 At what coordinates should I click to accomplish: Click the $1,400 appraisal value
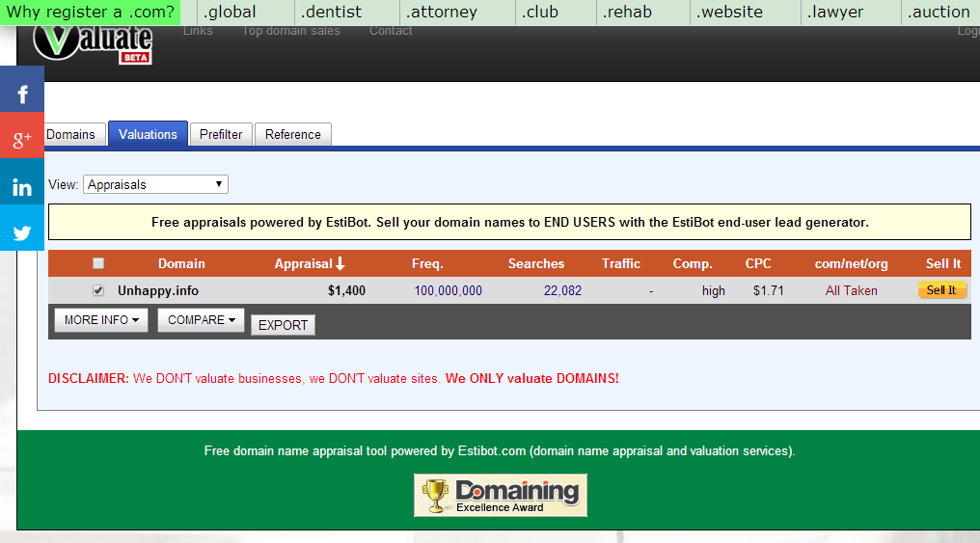347,290
